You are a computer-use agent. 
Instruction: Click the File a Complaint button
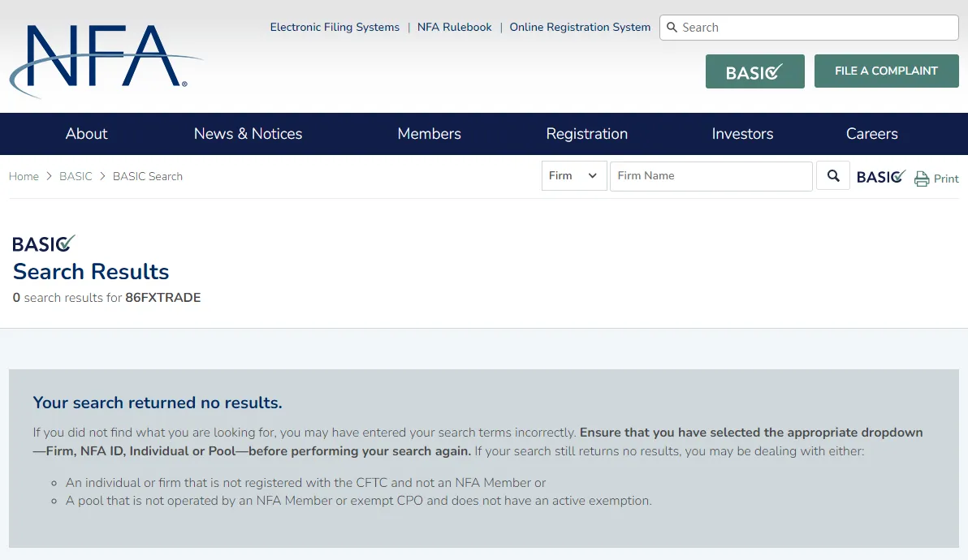886,71
